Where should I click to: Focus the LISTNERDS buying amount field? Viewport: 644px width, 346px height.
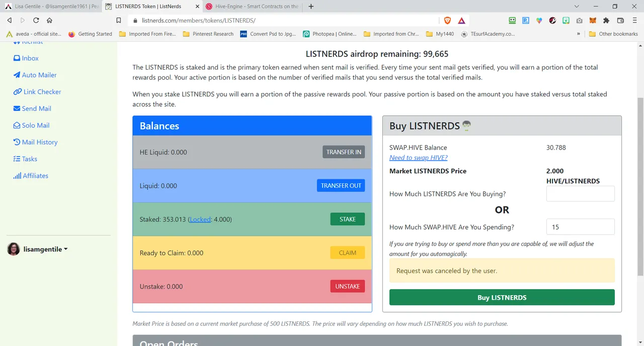coord(581,194)
